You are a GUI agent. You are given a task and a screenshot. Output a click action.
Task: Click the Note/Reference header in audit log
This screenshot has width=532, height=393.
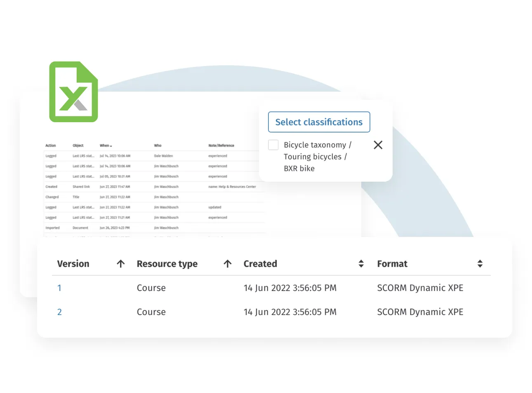coord(221,146)
